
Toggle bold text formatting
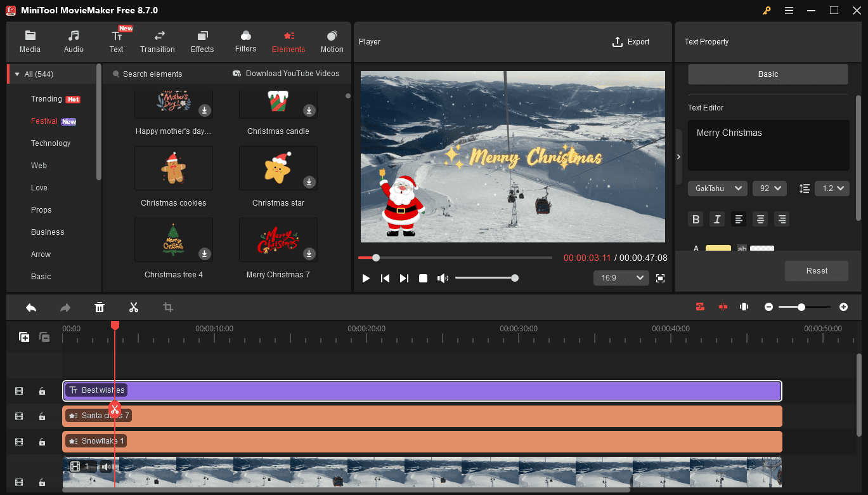[x=696, y=219]
